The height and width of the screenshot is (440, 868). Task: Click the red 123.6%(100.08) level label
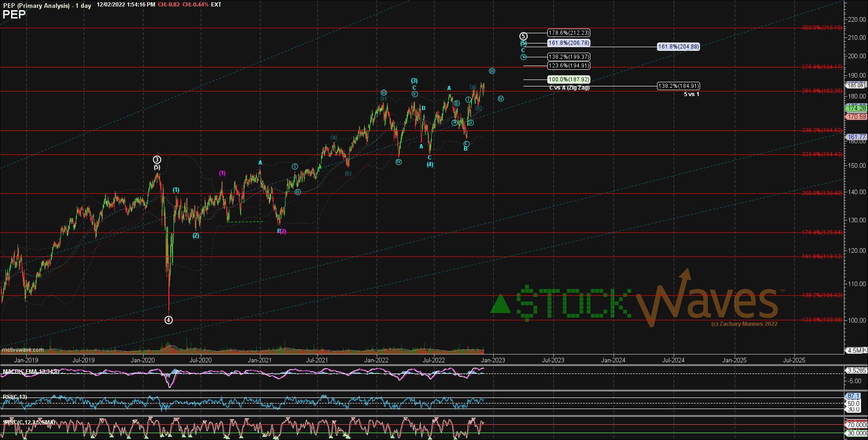[x=822, y=320]
